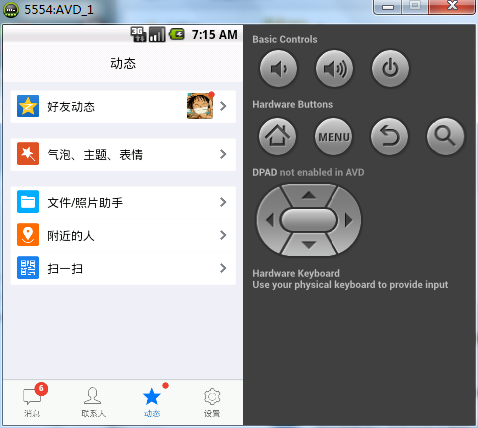
Task: Click the DPAD right arrow
Action: 348,220
